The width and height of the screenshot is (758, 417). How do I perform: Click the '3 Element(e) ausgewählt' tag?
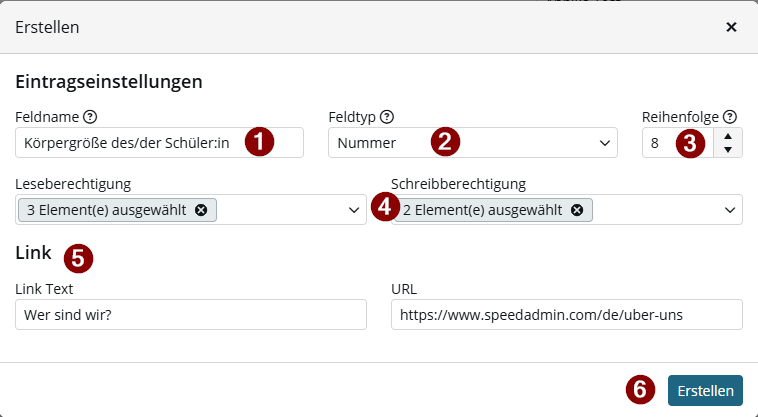tap(117, 210)
